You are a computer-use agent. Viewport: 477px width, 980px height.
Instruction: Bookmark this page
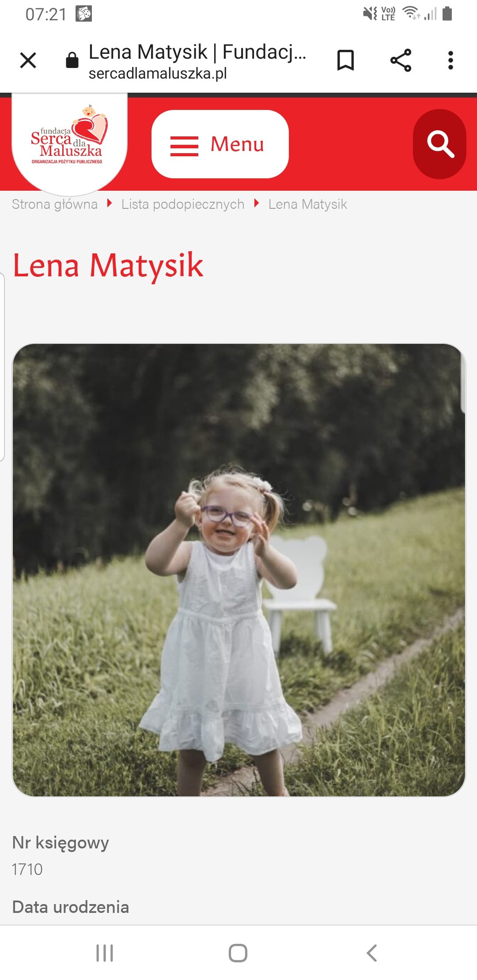pos(345,60)
